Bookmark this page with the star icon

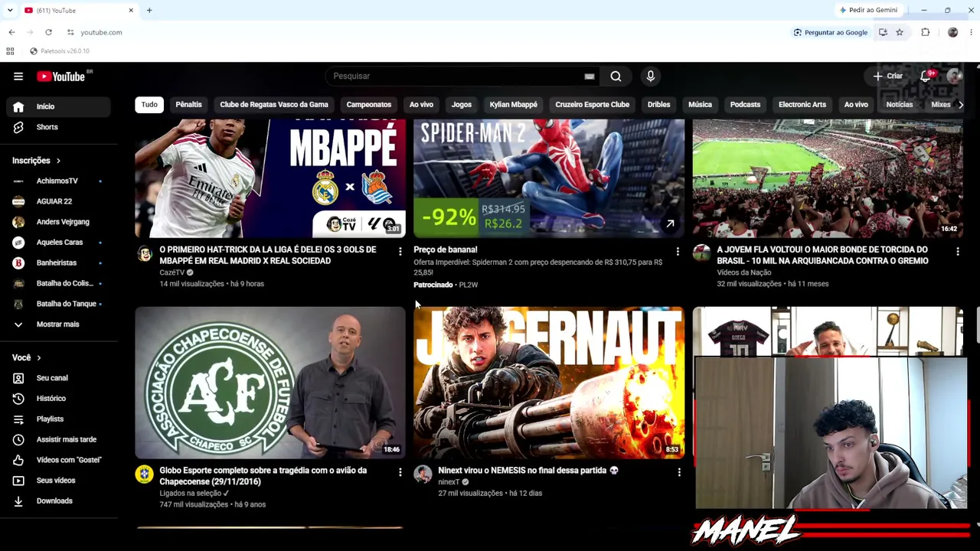tap(900, 32)
